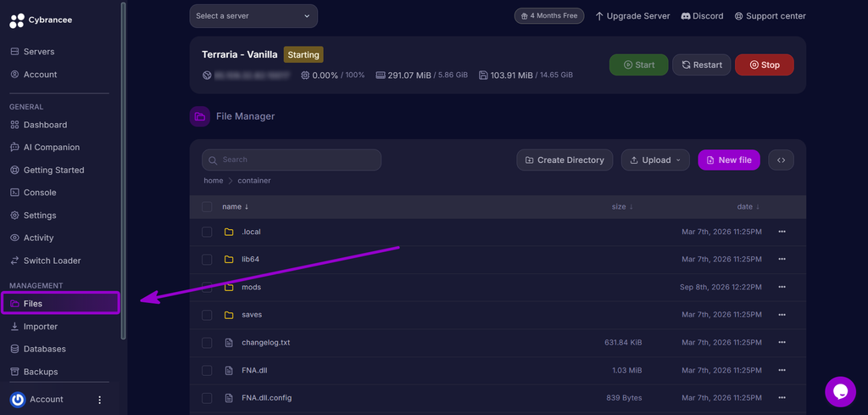Click the New file button
868x415 pixels.
pyautogui.click(x=729, y=160)
